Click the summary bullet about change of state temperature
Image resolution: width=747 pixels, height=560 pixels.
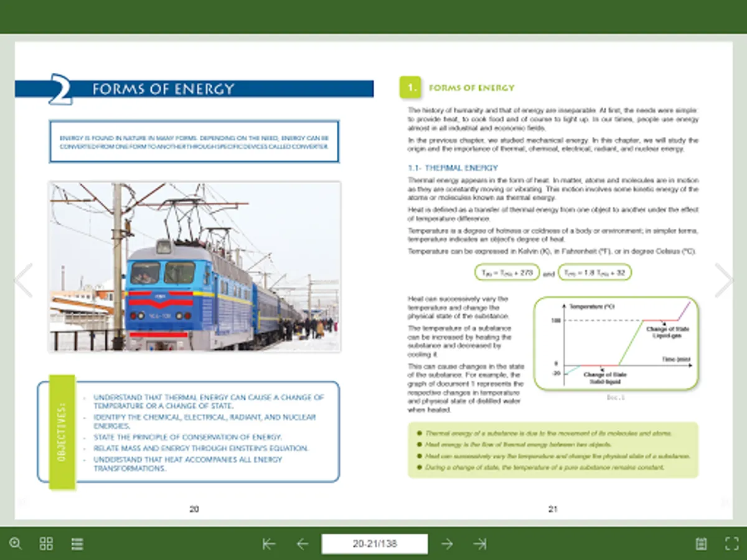coord(545,467)
